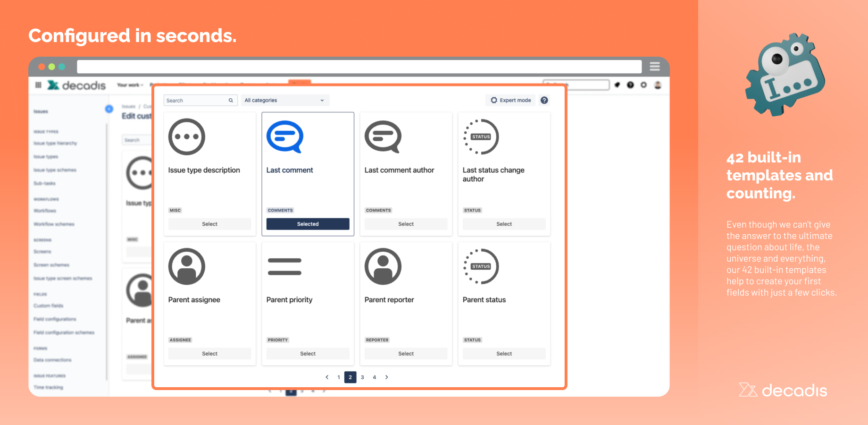The width and height of the screenshot is (868, 425).
Task: Open the app switcher grid icon
Action: (38, 85)
